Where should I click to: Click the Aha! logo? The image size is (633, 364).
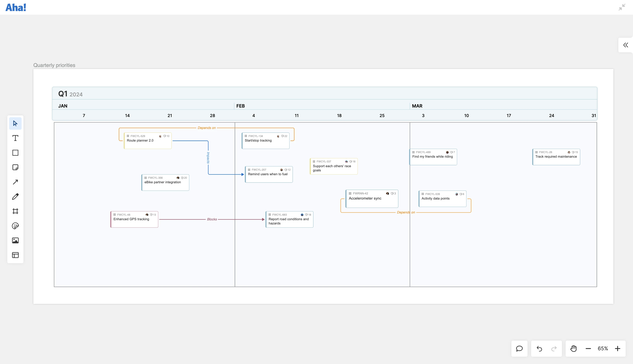[x=16, y=7]
